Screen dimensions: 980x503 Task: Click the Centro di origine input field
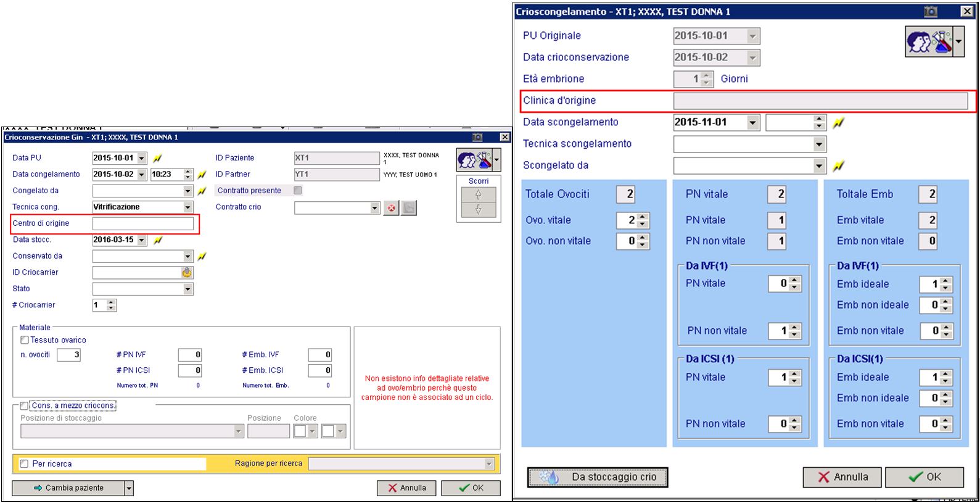143,223
